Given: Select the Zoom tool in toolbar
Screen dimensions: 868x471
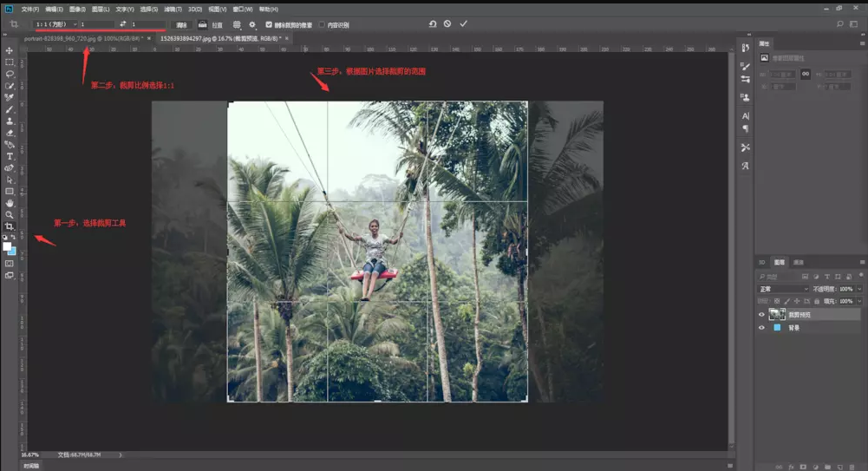Looking at the screenshot, I should [10, 214].
